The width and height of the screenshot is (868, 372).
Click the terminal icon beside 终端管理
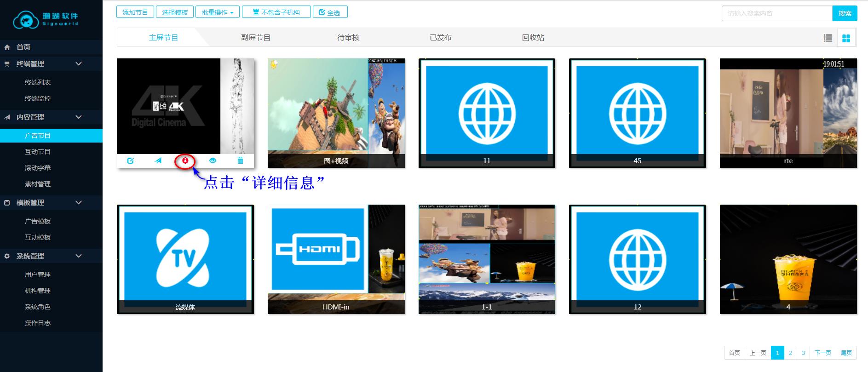7,64
